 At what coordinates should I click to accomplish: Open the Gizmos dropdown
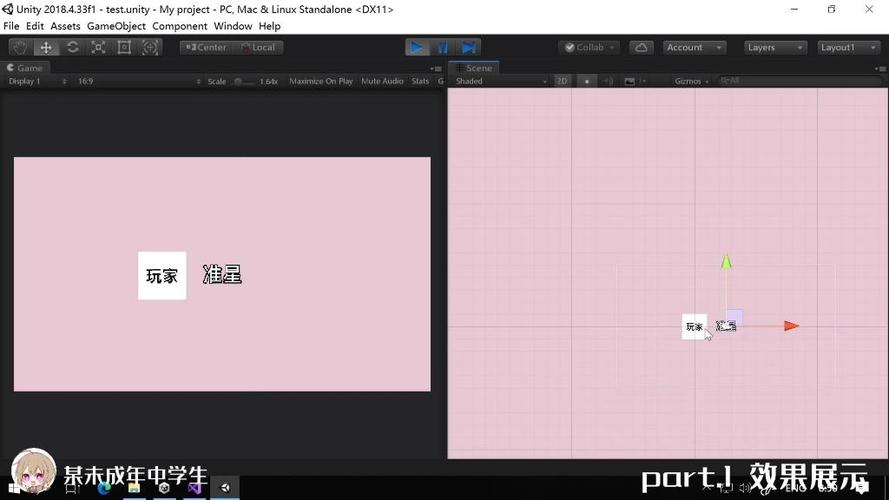[x=692, y=81]
